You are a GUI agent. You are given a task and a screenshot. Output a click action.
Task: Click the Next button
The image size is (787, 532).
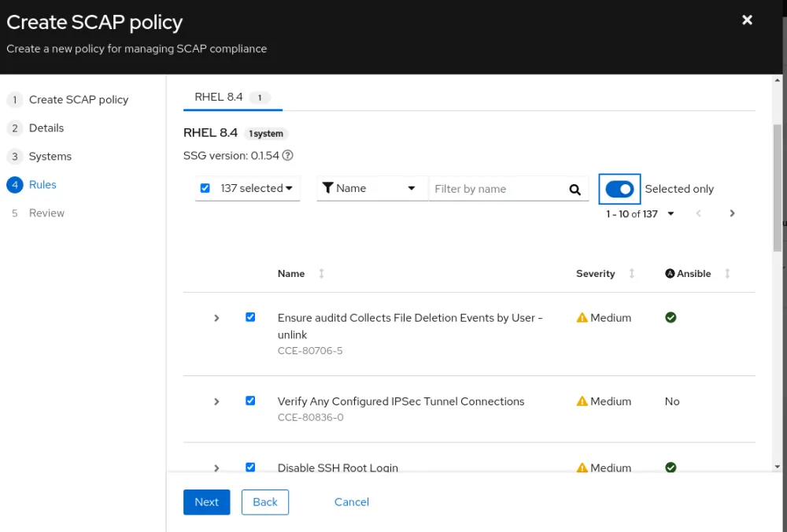click(206, 502)
